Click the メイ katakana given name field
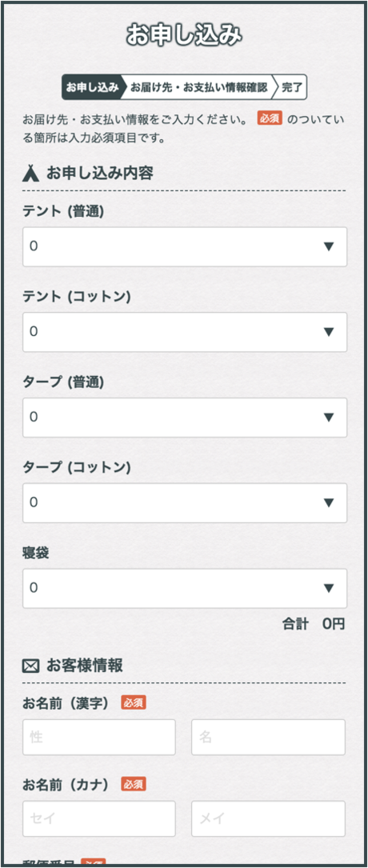 point(268,818)
